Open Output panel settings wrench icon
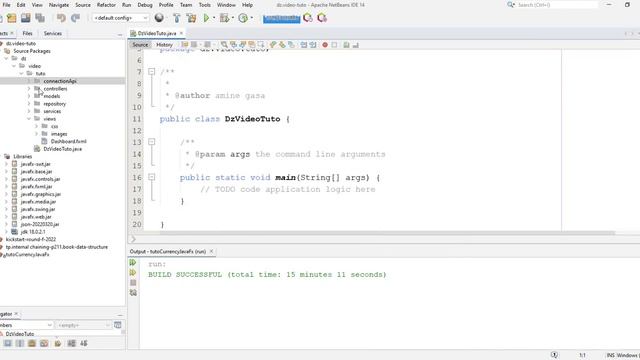 click(x=133, y=293)
